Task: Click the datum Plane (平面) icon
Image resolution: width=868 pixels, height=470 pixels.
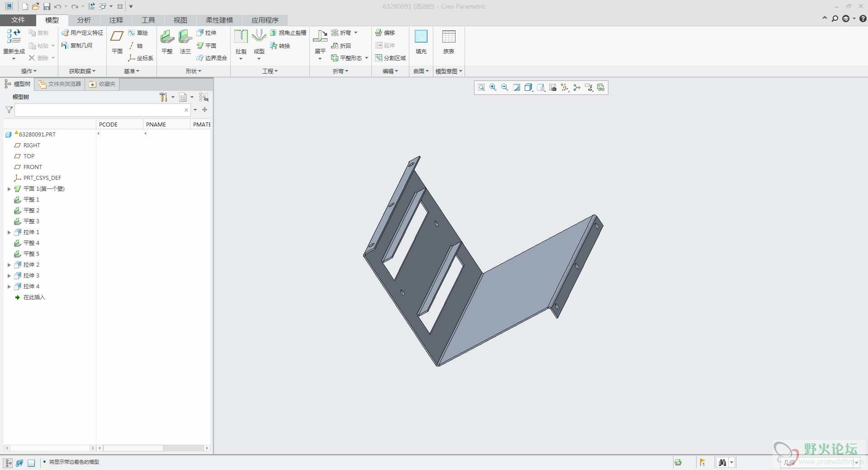Action: click(x=117, y=42)
